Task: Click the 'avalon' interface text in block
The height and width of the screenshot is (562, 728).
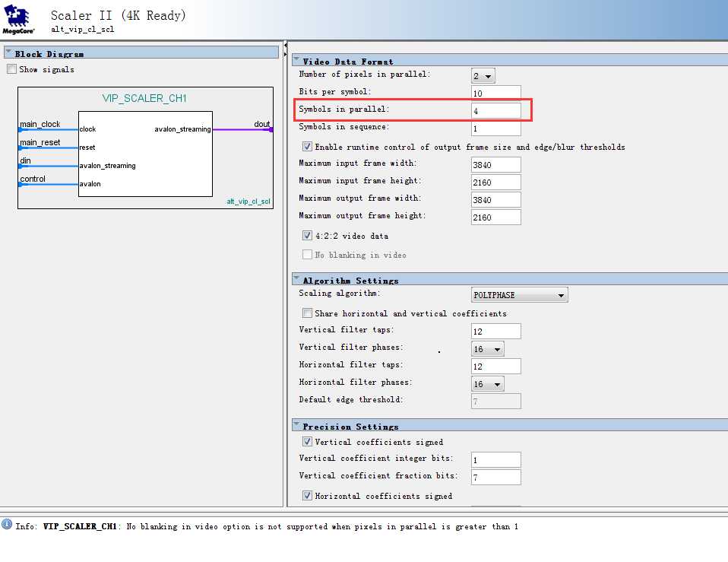Action: [x=90, y=184]
